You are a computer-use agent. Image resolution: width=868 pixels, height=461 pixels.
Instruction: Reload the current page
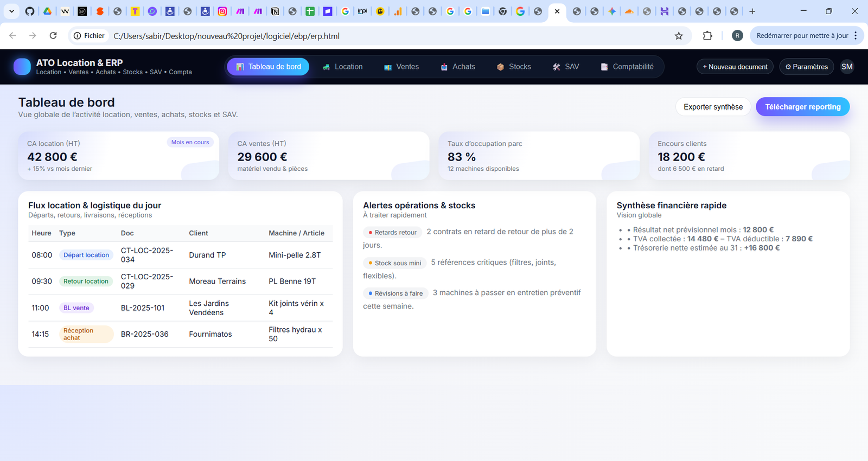tap(53, 36)
